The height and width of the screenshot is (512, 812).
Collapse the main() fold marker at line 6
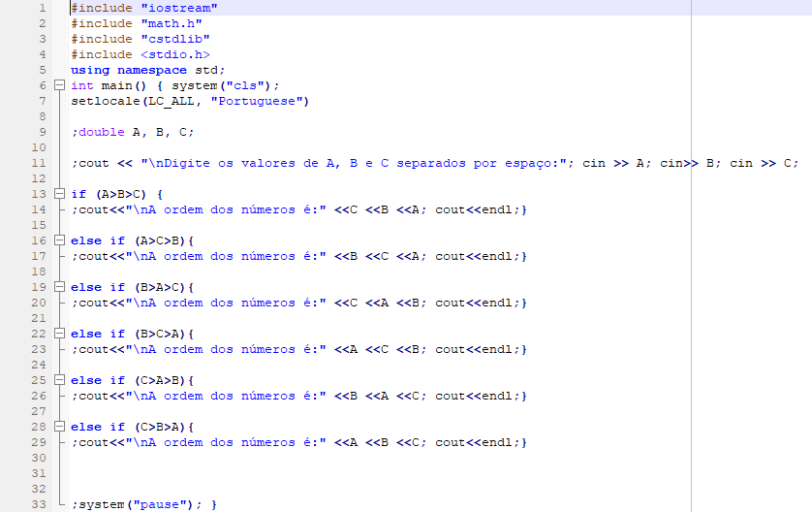click(x=59, y=85)
